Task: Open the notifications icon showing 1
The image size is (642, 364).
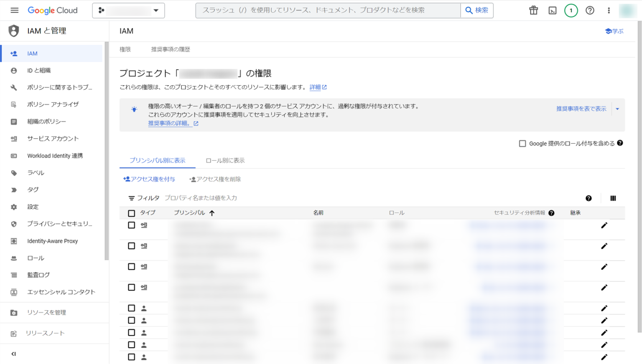Action: (x=571, y=10)
